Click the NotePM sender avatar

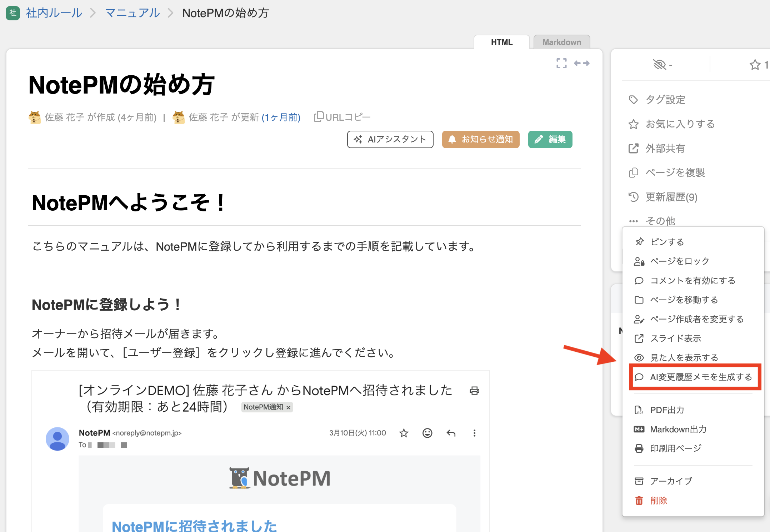click(57, 439)
